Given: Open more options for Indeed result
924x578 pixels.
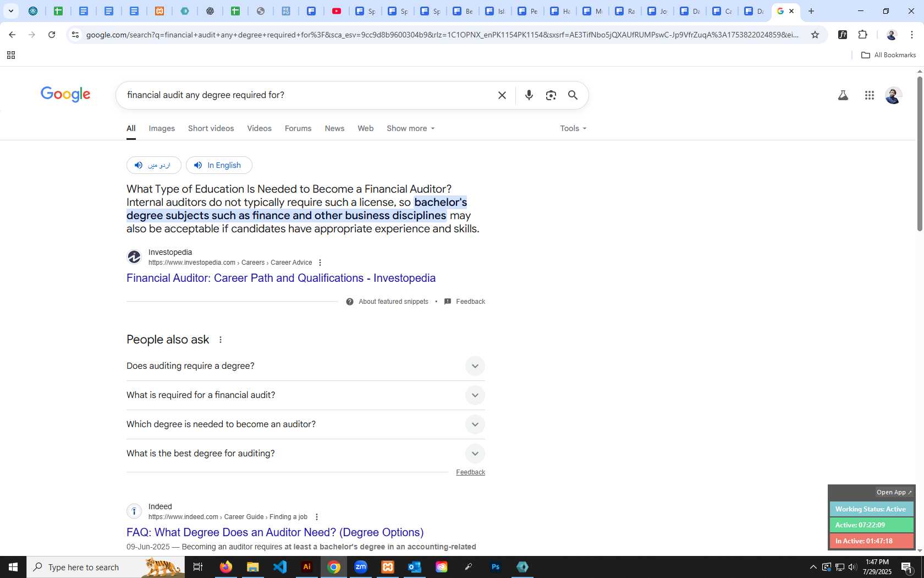Looking at the screenshot, I should pyautogui.click(x=316, y=517).
